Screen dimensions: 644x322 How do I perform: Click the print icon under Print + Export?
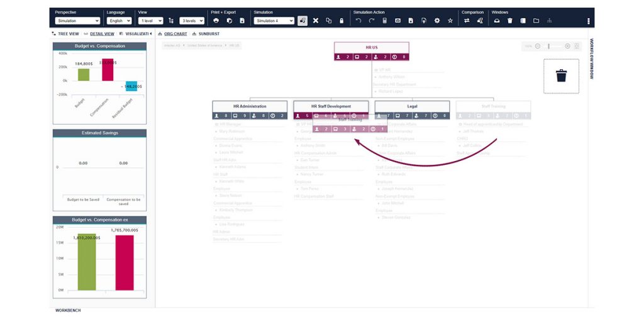coord(216,21)
